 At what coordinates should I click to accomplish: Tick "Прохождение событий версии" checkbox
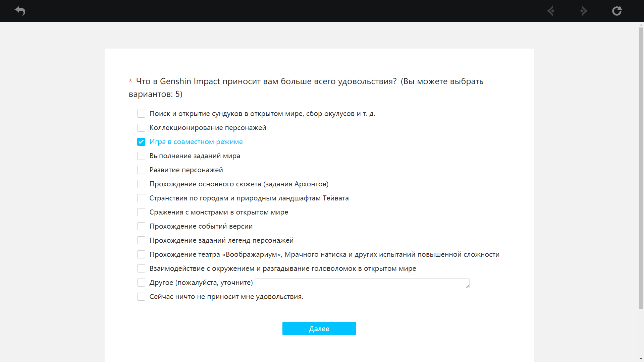coord(141,226)
